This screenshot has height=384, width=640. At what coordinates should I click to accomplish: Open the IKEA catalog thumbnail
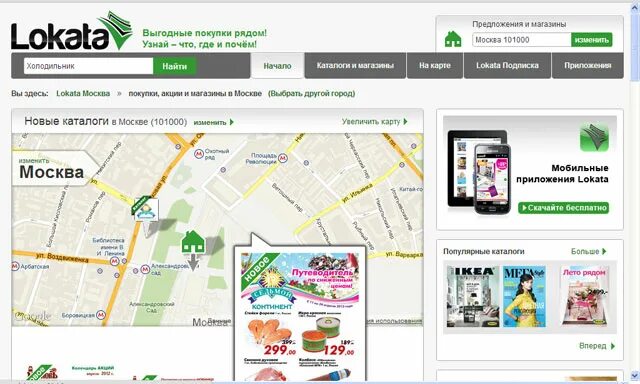473,296
